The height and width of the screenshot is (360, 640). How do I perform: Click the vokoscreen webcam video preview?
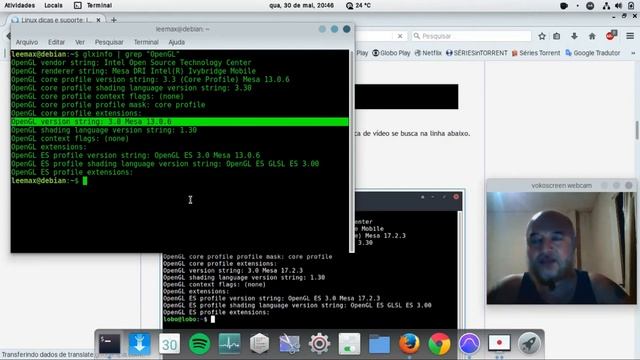561,248
